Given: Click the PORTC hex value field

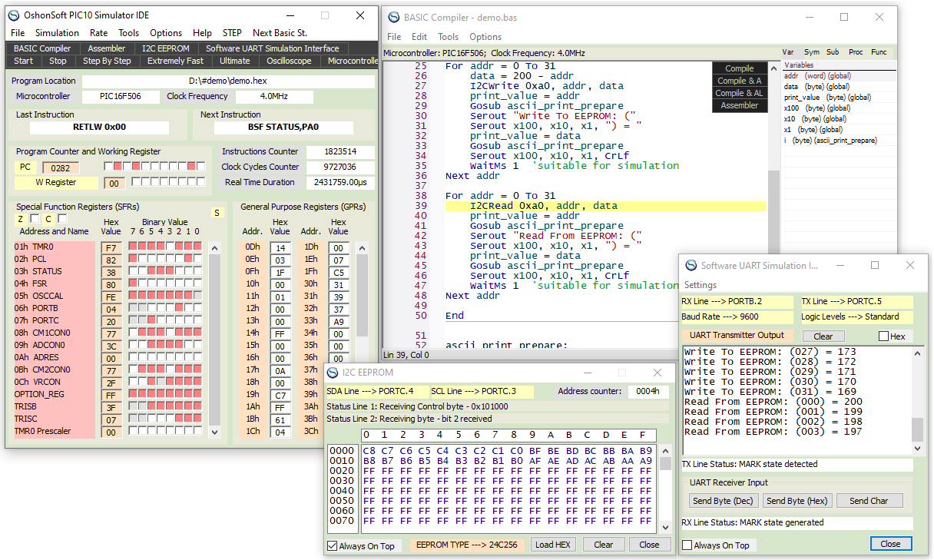Looking at the screenshot, I should coord(112,322).
